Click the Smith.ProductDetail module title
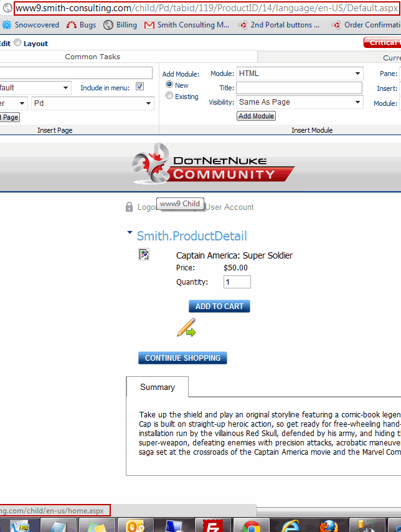 point(192,236)
